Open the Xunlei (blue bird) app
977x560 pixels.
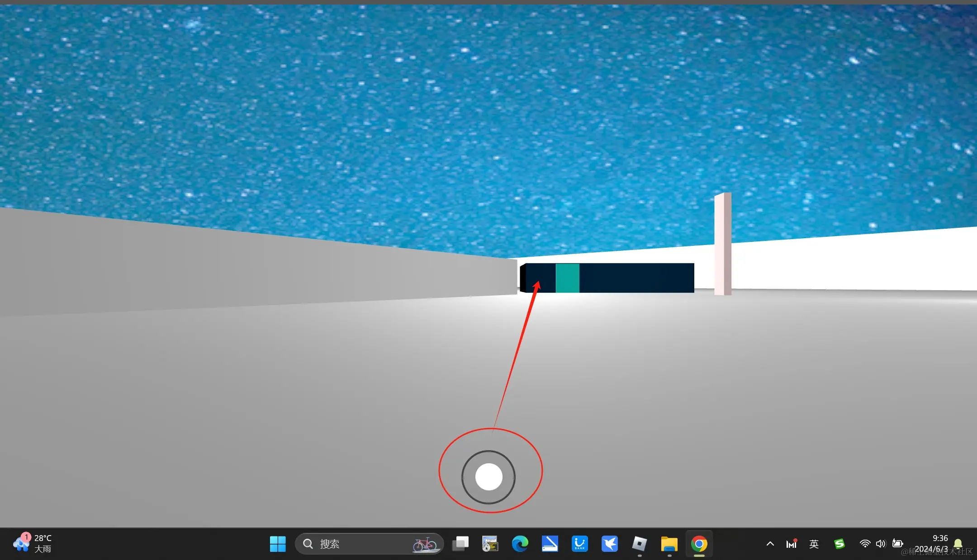pyautogui.click(x=610, y=544)
